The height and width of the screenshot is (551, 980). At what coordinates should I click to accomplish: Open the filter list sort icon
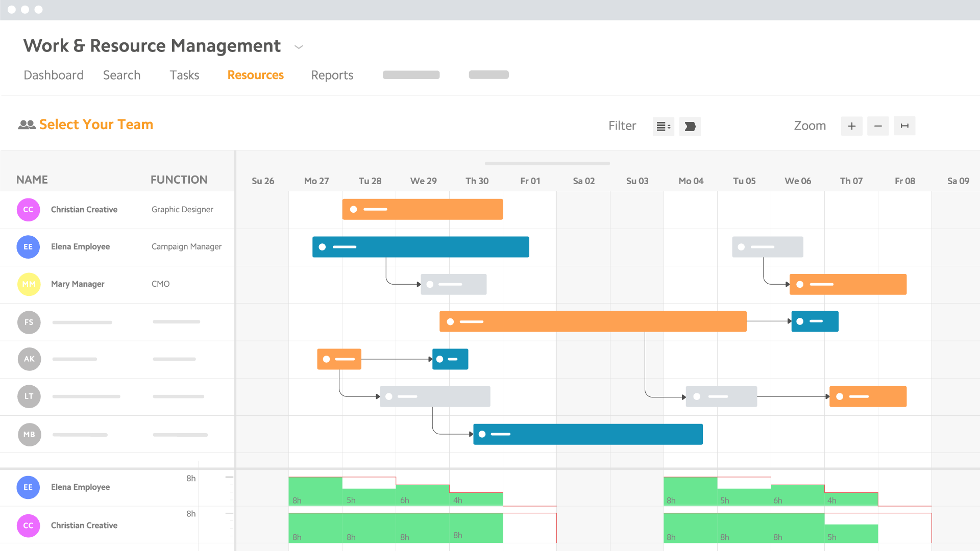663,127
